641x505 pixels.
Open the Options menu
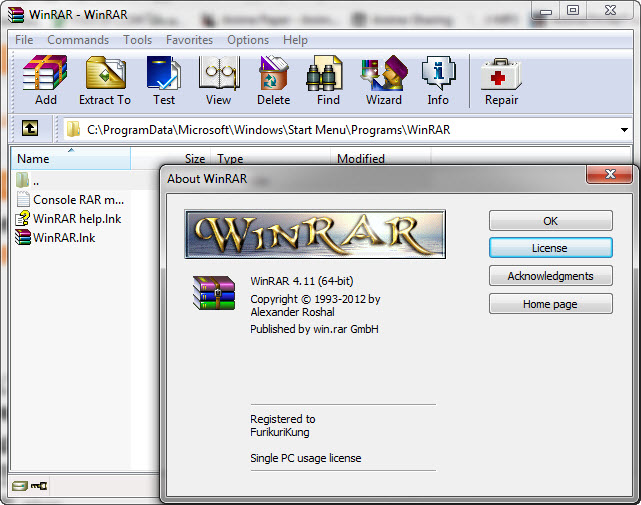point(248,40)
